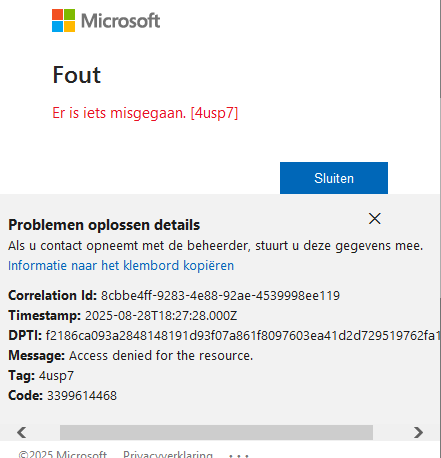
Task: Click the Code value 3399614468
Action: (x=82, y=396)
